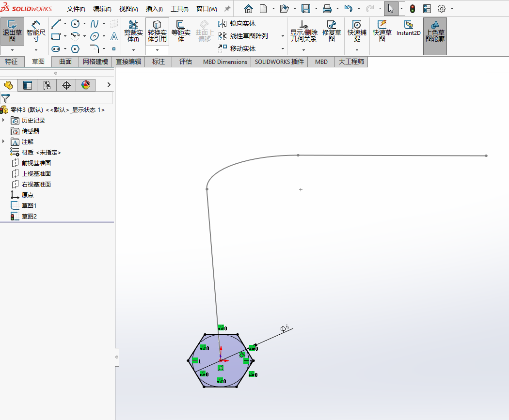Viewport: 509px width, 420px height.
Task: Expand the 注解 annotations tree node
Action: point(4,141)
